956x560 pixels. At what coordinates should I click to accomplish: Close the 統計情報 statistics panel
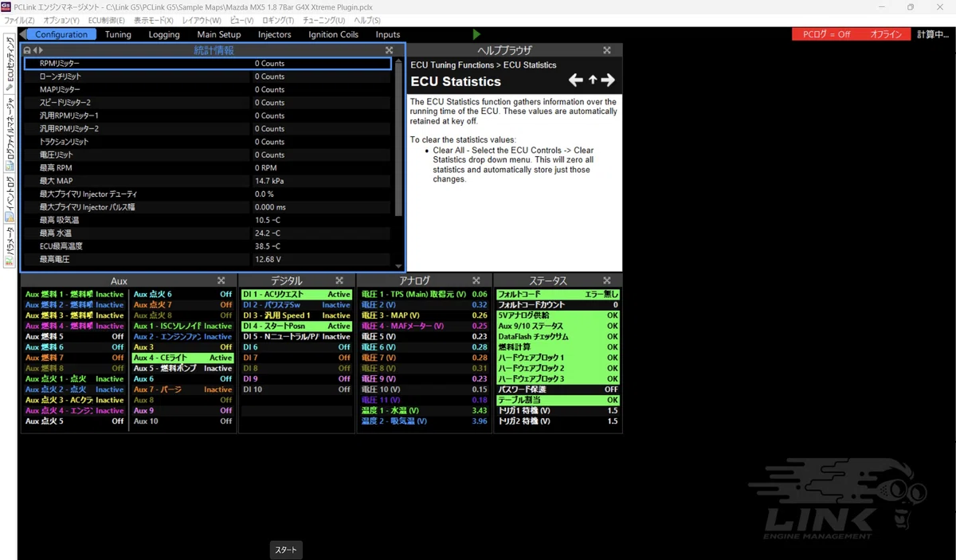click(390, 50)
